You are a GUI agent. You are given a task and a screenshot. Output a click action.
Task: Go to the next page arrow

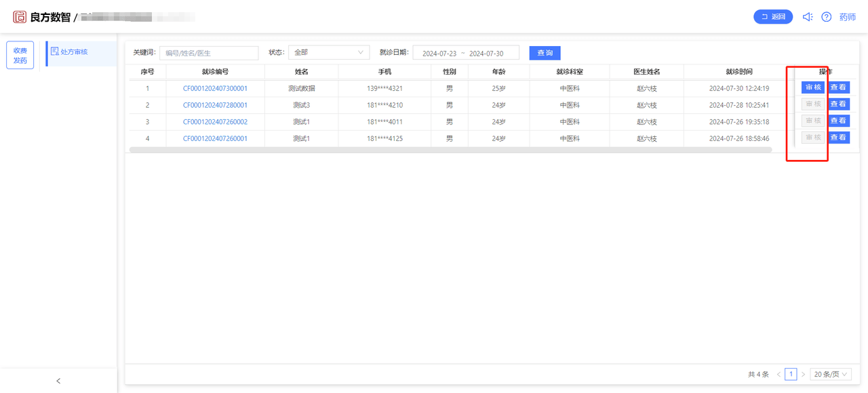(803, 374)
